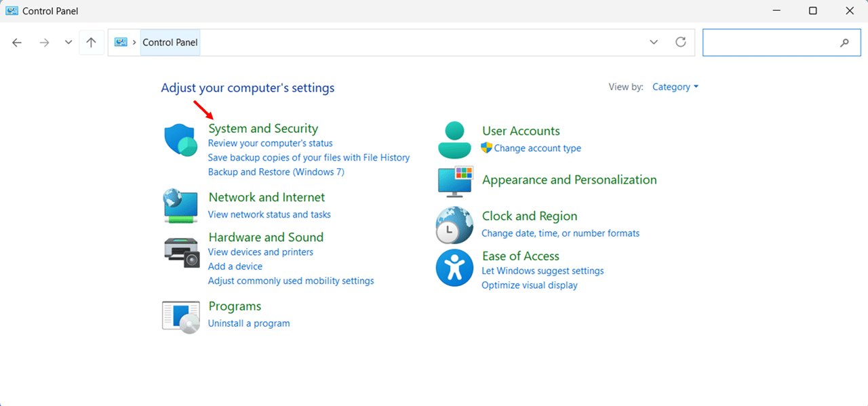The height and width of the screenshot is (406, 868).
Task: Expand the View by Category dropdown
Action: point(675,87)
